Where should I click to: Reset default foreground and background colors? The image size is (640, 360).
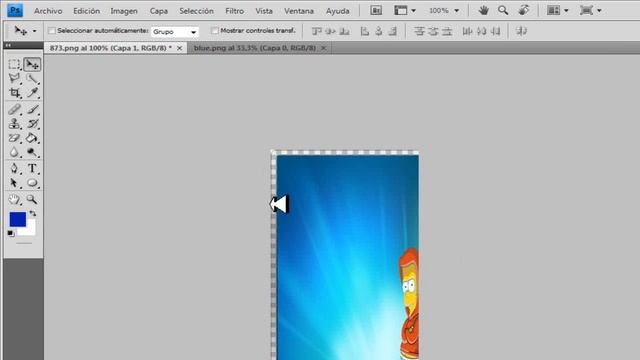[x=11, y=233]
